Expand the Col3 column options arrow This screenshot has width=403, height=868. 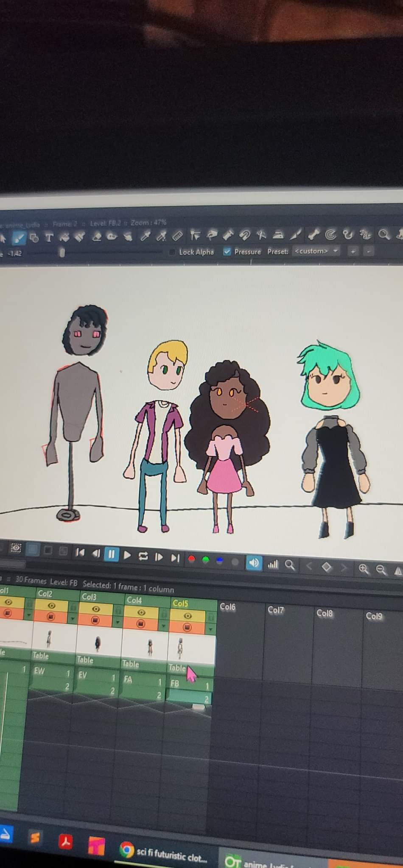pos(118,622)
